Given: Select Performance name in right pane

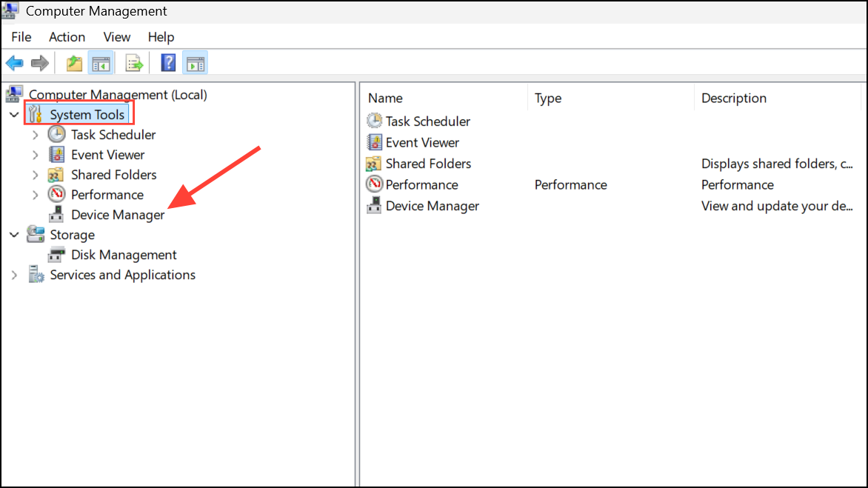Looking at the screenshot, I should tap(422, 184).
